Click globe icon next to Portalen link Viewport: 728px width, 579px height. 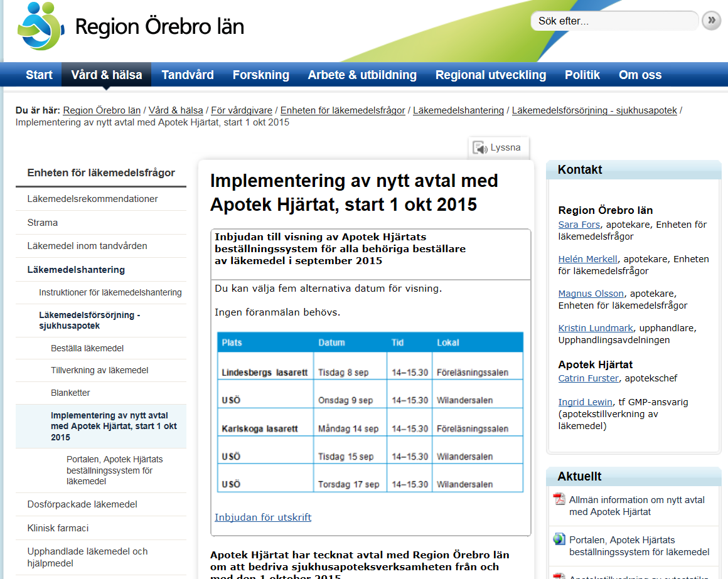559,539
